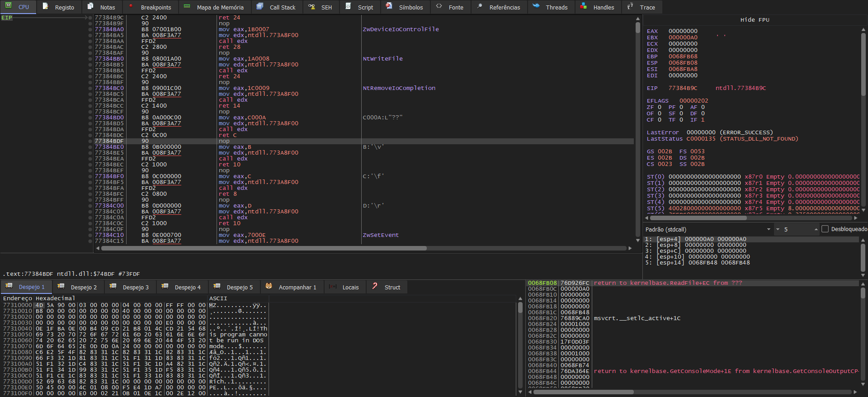The width and height of the screenshot is (868, 397).
Task: Click the Símbolos tab icon
Action: 389,6
